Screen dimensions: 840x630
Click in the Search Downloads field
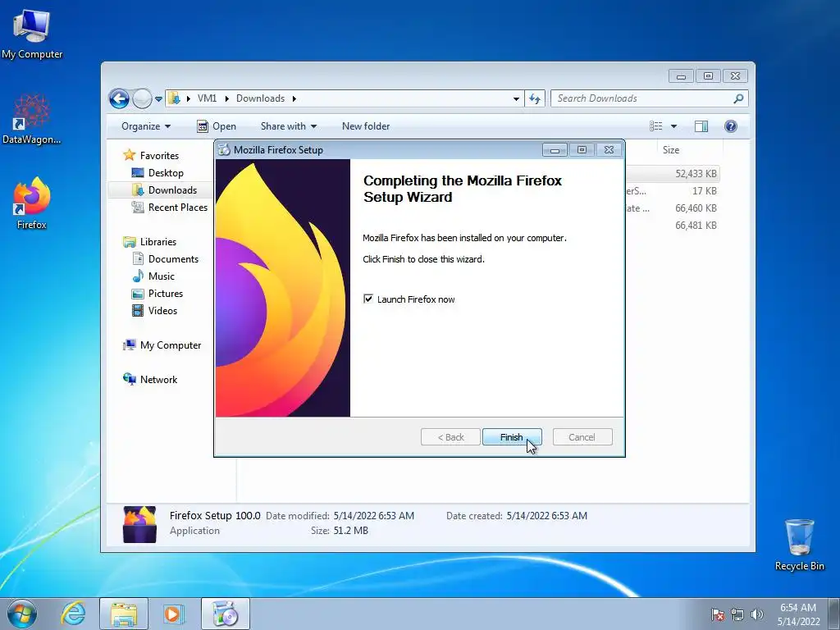coord(643,98)
